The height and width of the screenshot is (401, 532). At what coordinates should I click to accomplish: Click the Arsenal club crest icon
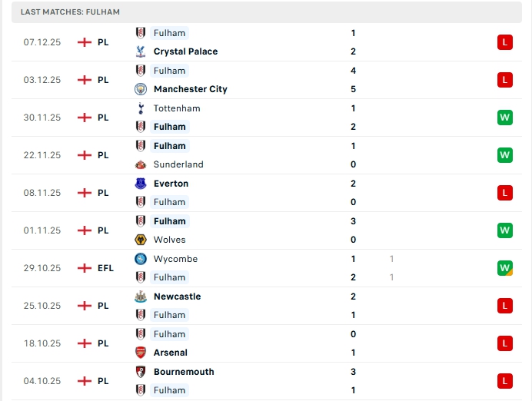[x=141, y=353]
